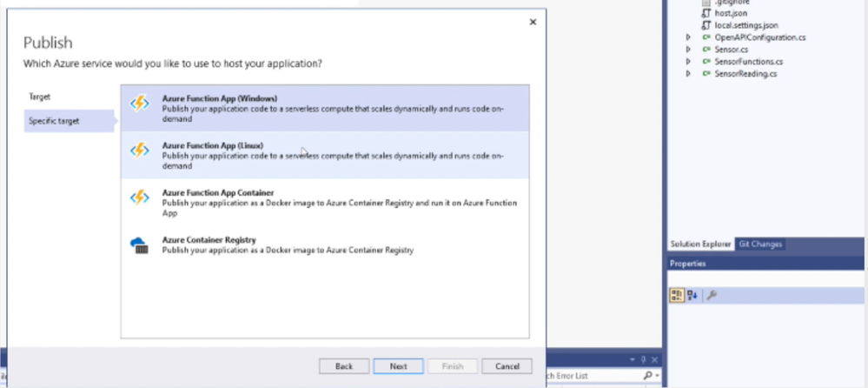868x388 pixels.
Task: Click lightning icon of Function App (Linux)
Action: (140, 151)
